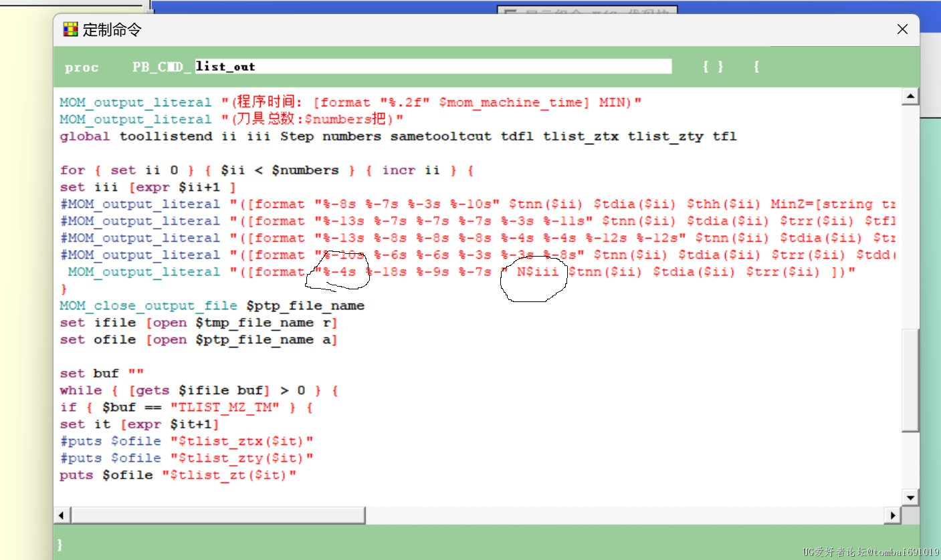941x560 pixels.
Task: Click the 'set iii [expr $ii+1 ]' line
Action: [147, 187]
